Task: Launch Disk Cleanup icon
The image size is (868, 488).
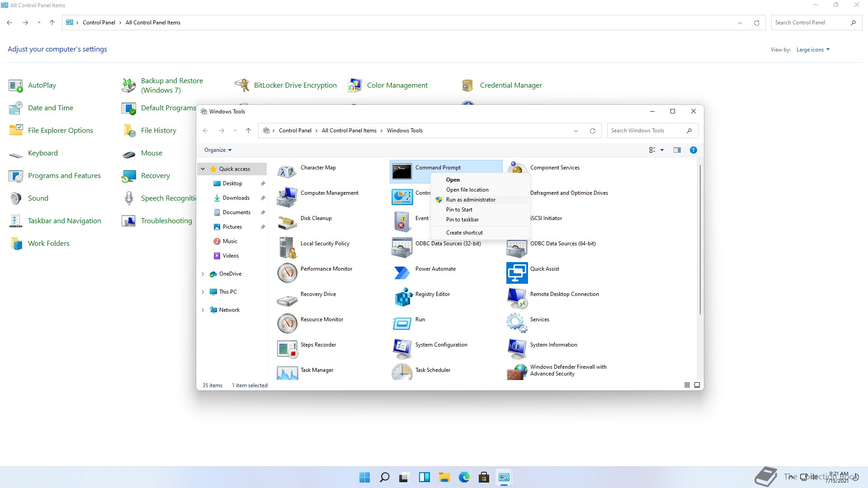Action: (287, 222)
